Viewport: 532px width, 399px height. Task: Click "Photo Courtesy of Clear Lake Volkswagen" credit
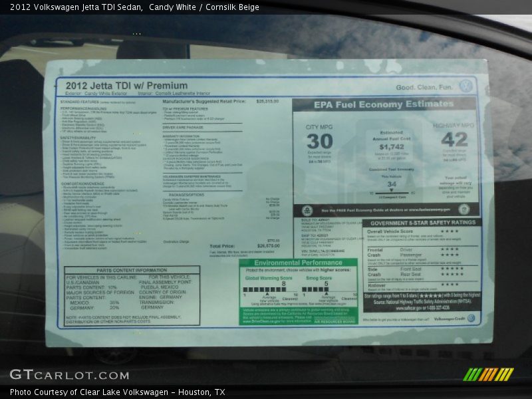89,392
